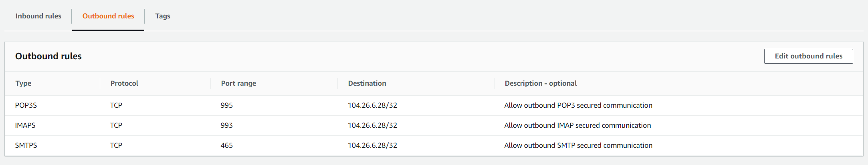868x165 pixels.
Task: Select the Outbound rules tab
Action: pos(108,16)
